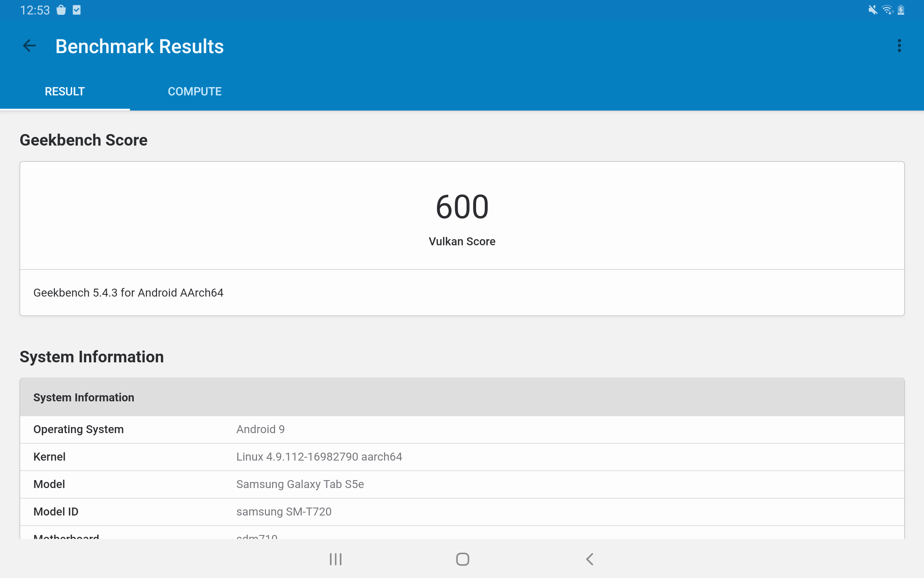Tap the Wi-Fi status icon
This screenshot has width=924, height=578.
887,10
